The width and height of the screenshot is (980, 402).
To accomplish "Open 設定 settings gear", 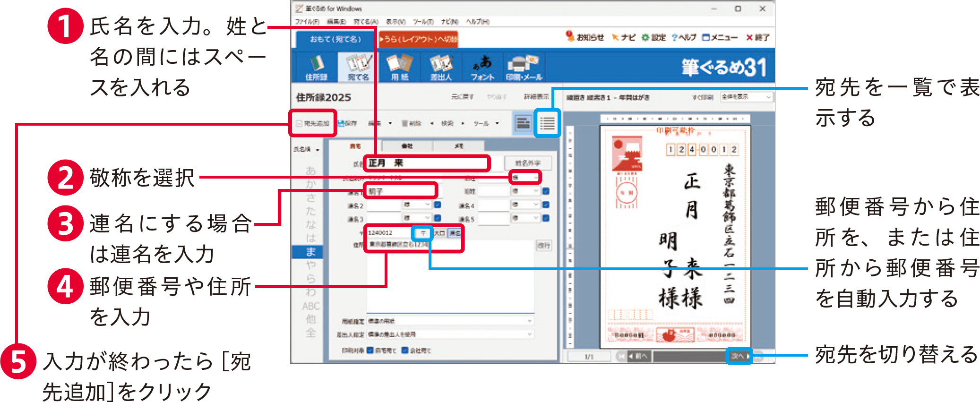I will [653, 37].
